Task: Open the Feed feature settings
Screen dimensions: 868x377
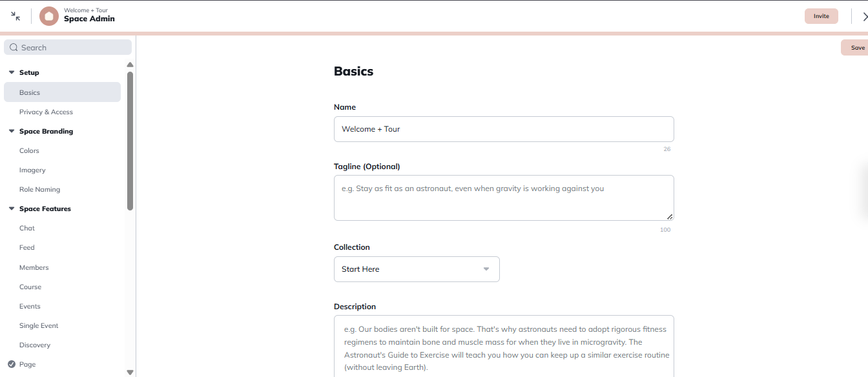Action: point(26,247)
